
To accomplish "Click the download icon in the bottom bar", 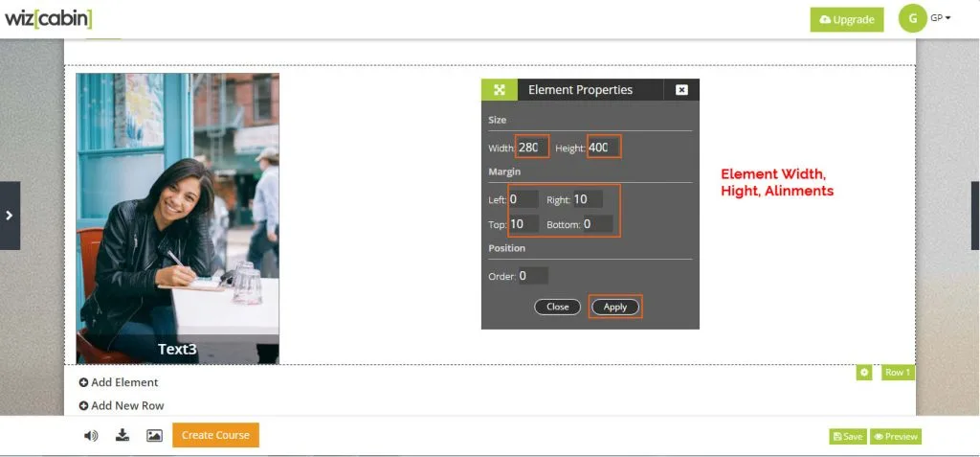I will pos(122,435).
